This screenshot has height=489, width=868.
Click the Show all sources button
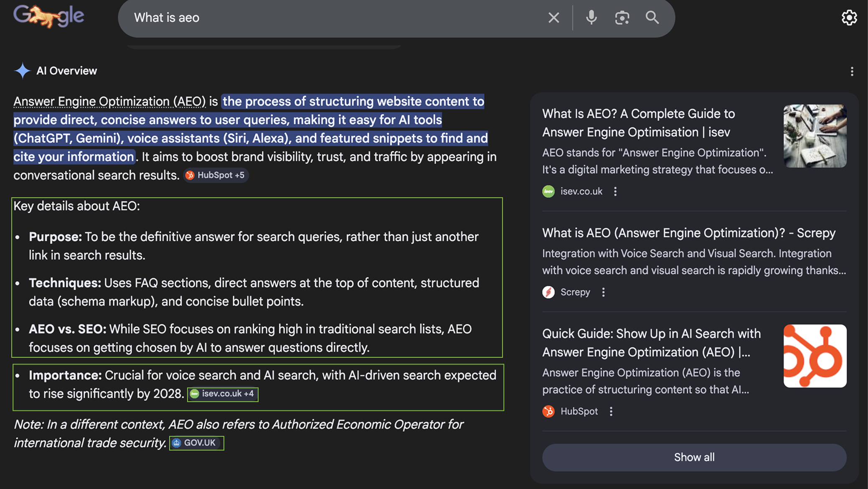pos(694,457)
